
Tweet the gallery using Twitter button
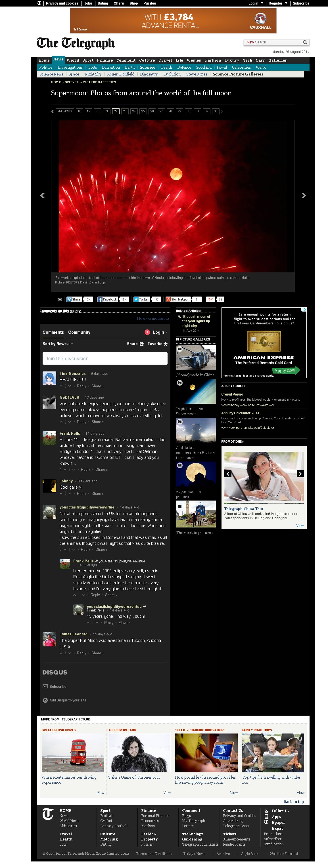tap(142, 299)
